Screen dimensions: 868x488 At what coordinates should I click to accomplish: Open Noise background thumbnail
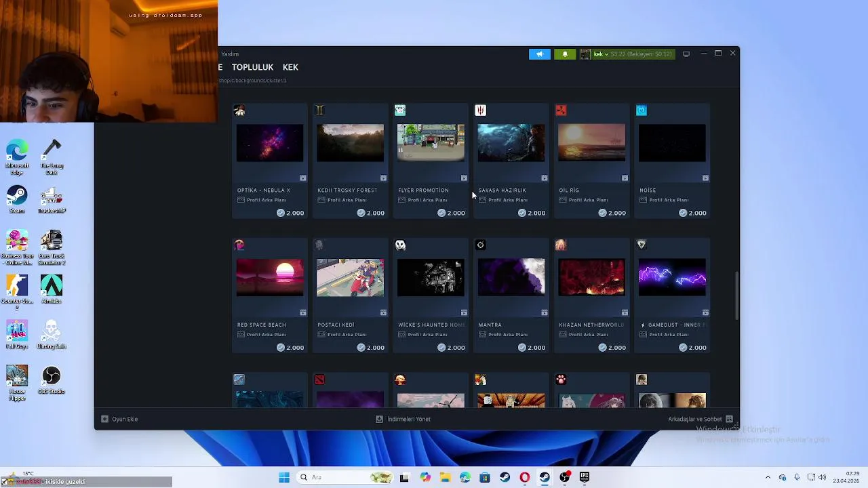[672, 143]
